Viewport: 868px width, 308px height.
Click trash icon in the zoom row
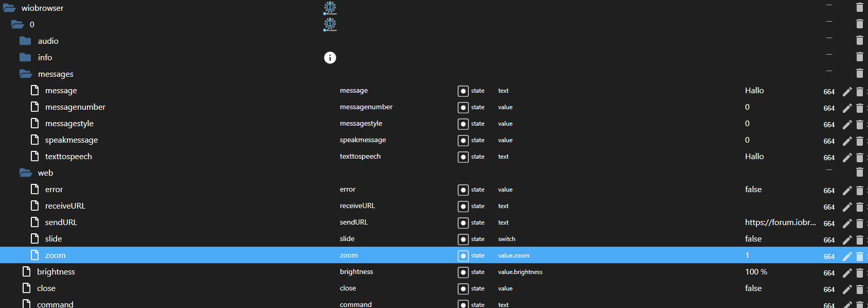pos(859,256)
